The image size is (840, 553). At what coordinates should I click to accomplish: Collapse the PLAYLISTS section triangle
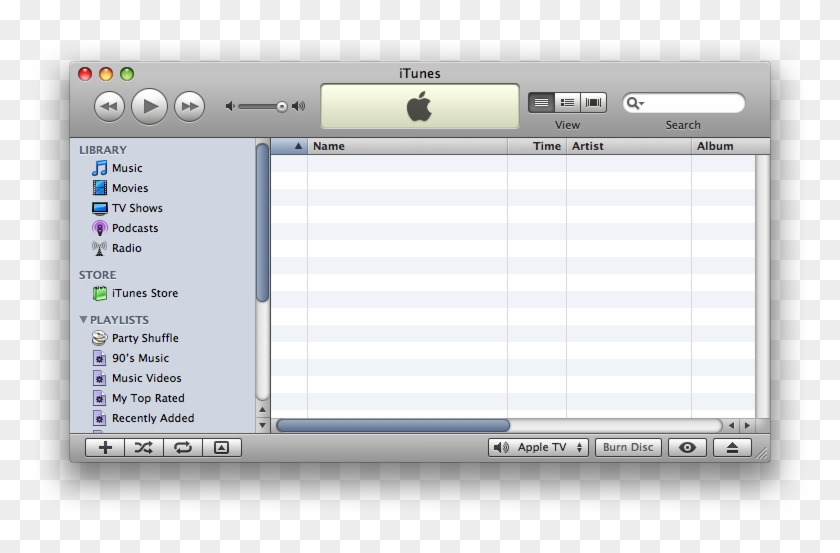coord(83,319)
